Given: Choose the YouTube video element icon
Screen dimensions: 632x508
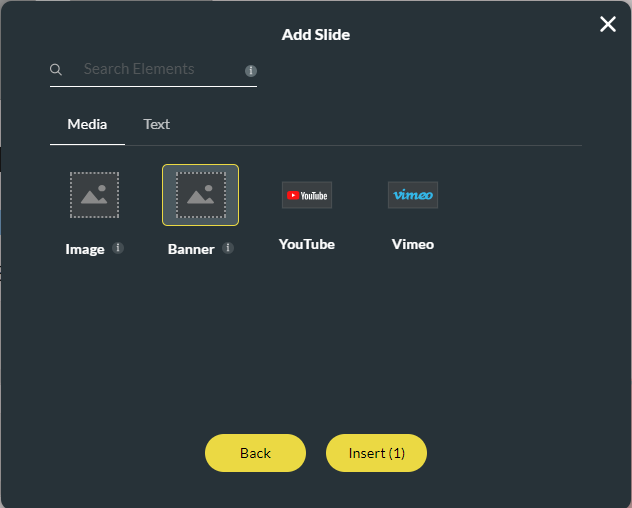Looking at the screenshot, I should [x=306, y=195].
